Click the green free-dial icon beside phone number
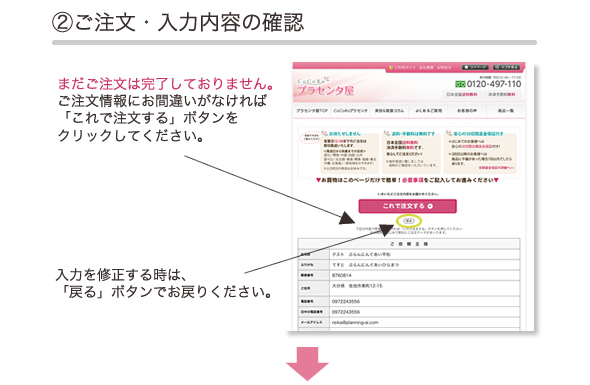The image size is (590, 385). [460, 84]
